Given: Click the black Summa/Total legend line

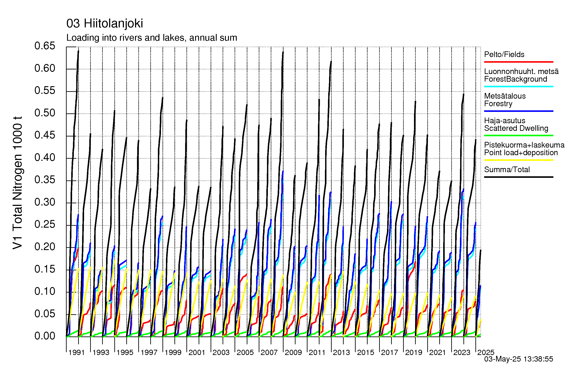Looking at the screenshot, I should pos(518,177).
